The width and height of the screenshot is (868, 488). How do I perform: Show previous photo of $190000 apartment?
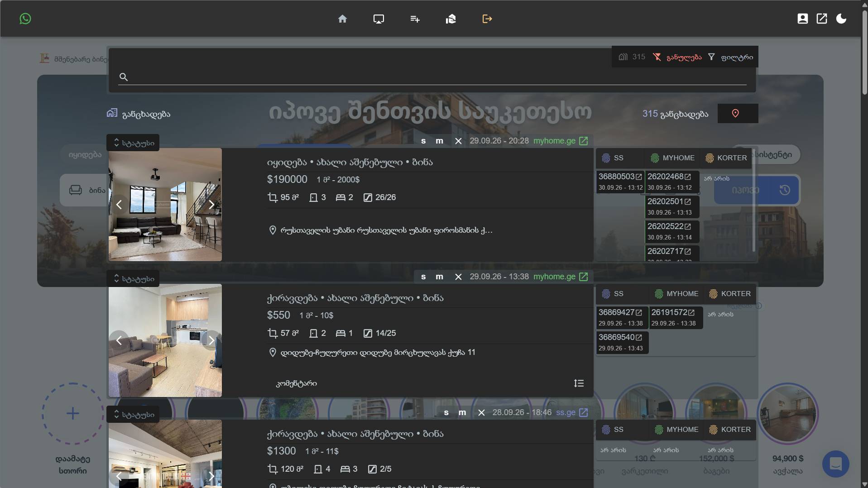(119, 205)
